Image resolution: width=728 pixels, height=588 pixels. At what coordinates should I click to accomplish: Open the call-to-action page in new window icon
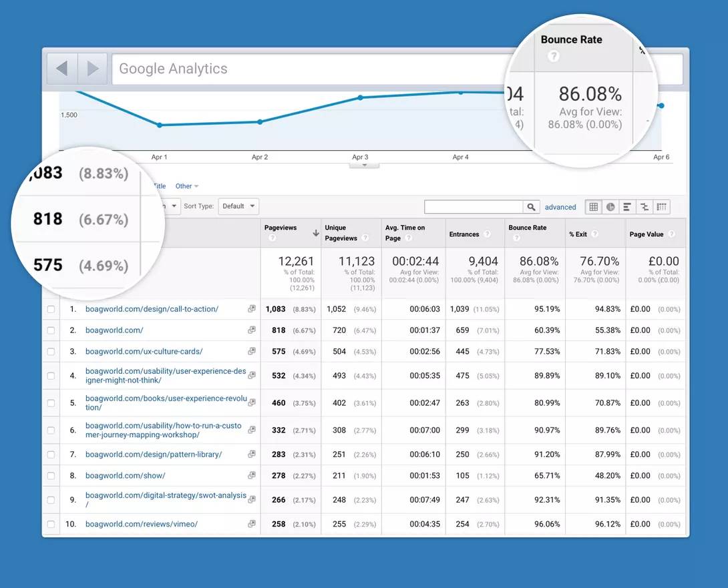click(x=252, y=309)
